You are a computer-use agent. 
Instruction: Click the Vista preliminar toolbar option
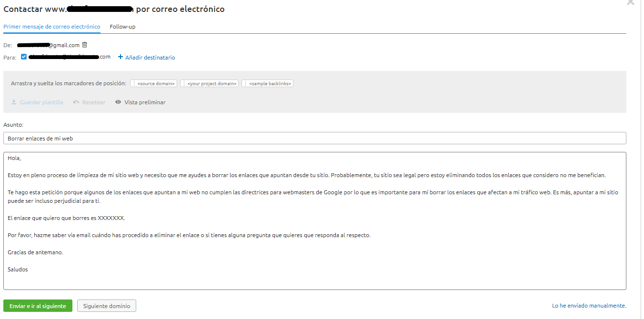[145, 102]
